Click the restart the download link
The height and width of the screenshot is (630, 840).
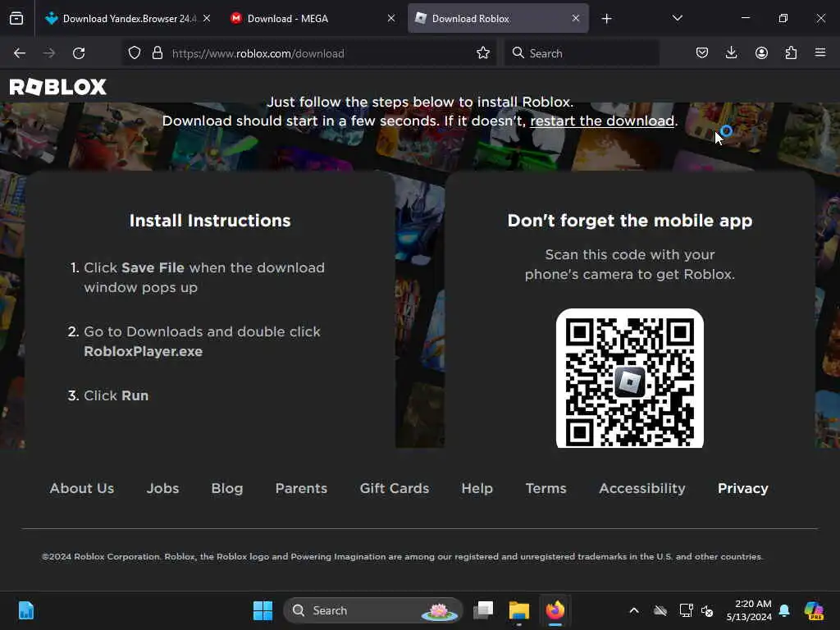(602, 121)
